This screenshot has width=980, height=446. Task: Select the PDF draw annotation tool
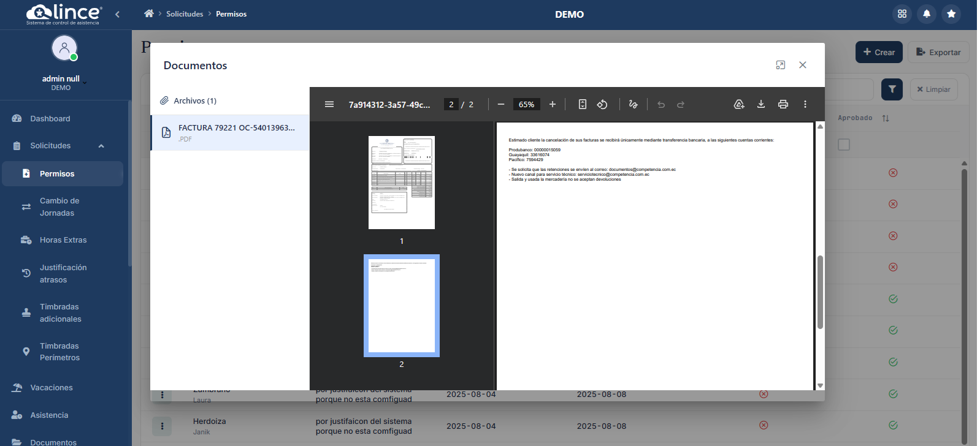coord(634,104)
